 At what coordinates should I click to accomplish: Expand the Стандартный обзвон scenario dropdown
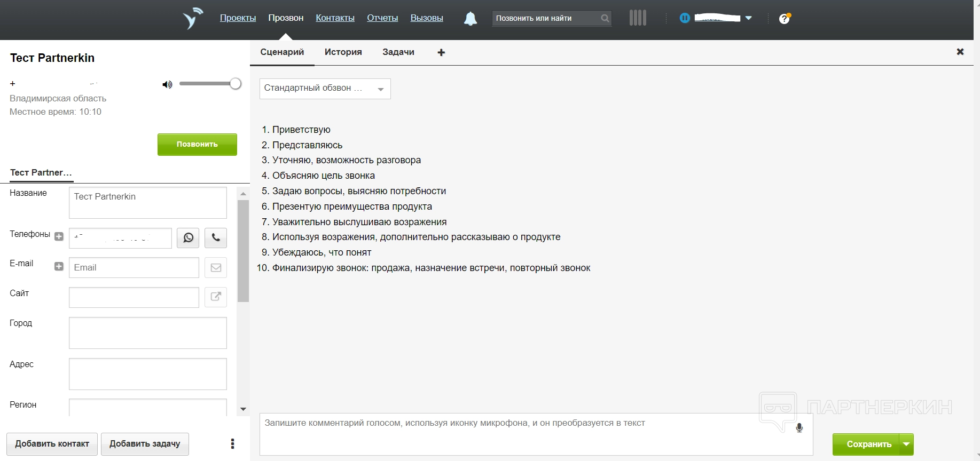[325, 89]
